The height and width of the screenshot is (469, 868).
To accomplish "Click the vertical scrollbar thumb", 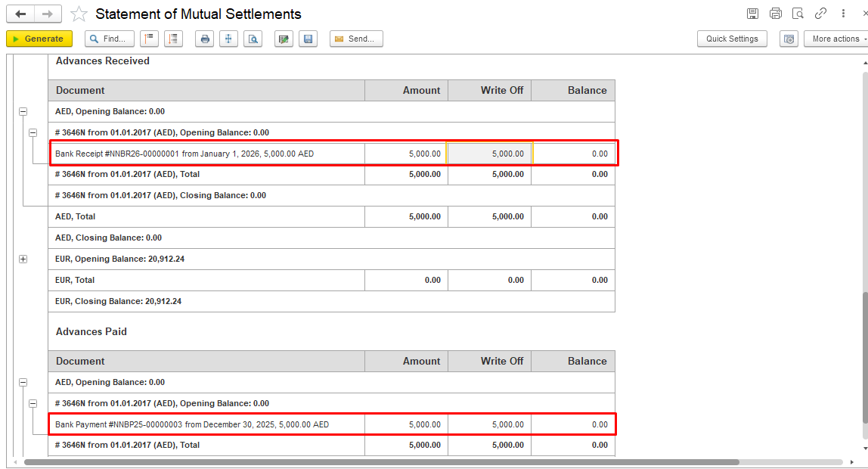I will click(x=865, y=359).
